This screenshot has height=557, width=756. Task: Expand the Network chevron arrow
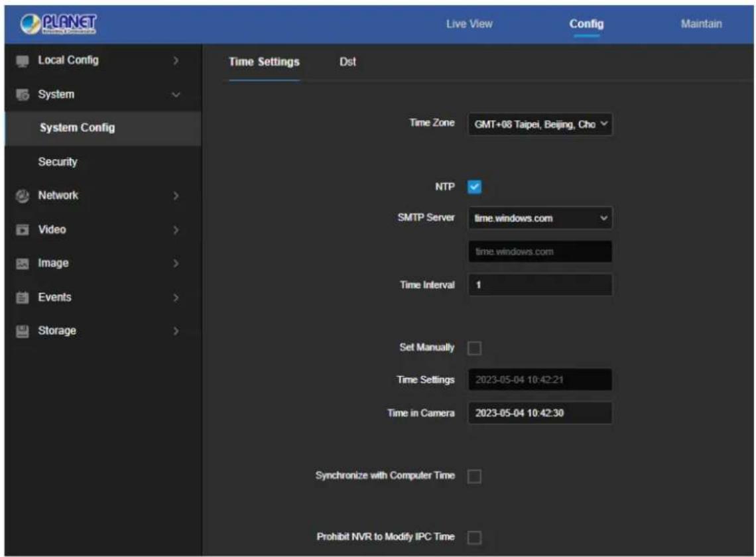click(176, 196)
